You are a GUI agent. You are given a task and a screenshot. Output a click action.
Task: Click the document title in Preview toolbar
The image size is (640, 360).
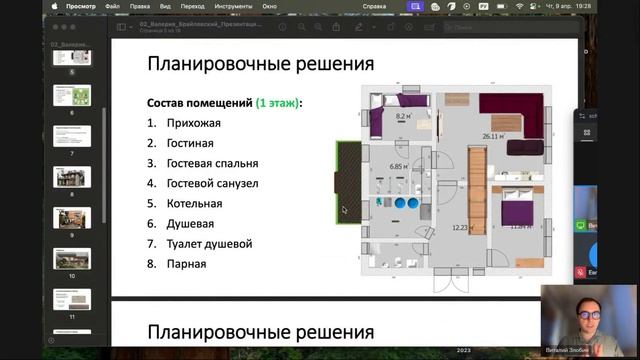coord(201,24)
